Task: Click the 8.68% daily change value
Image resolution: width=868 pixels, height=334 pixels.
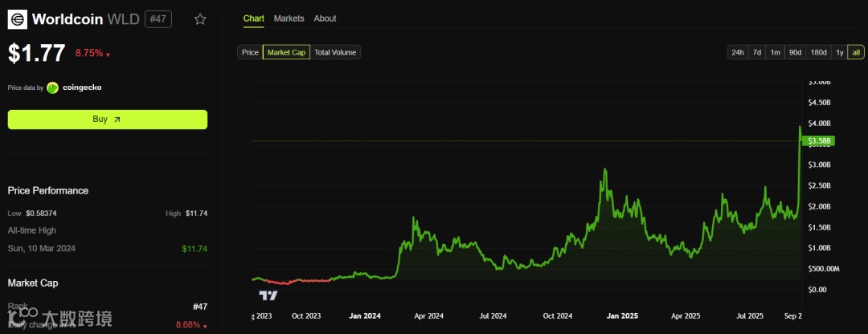Action: (x=188, y=324)
